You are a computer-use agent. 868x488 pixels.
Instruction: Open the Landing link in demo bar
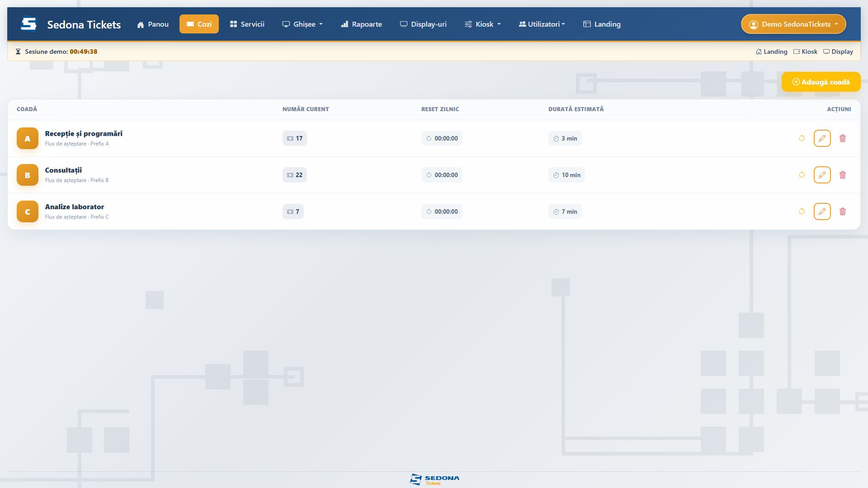pos(771,52)
